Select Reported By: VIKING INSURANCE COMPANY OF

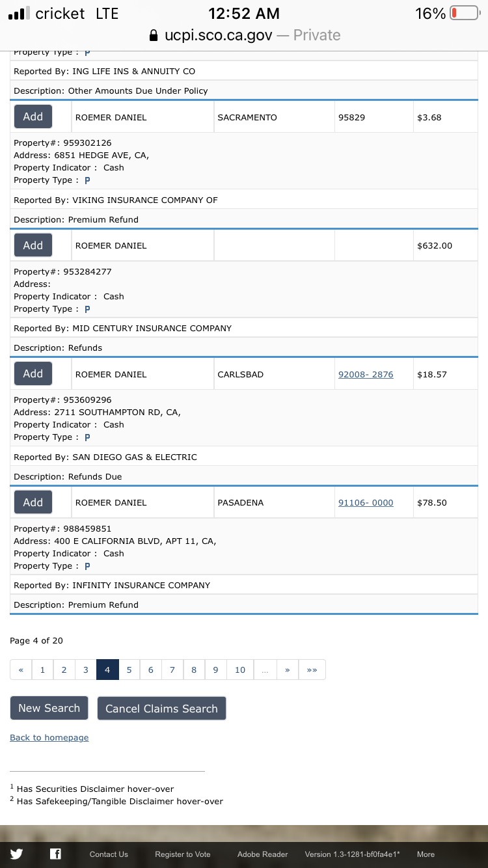point(116,200)
